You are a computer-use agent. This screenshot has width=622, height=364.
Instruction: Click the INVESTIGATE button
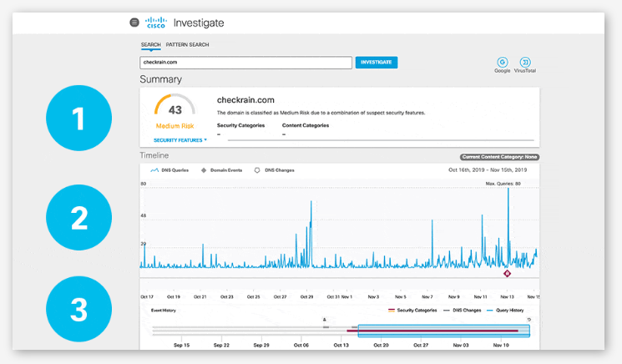click(376, 63)
